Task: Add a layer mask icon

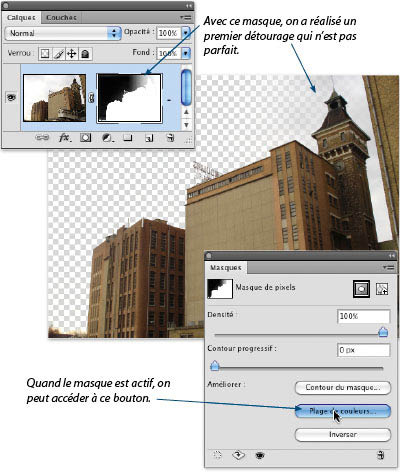Action: click(x=86, y=137)
